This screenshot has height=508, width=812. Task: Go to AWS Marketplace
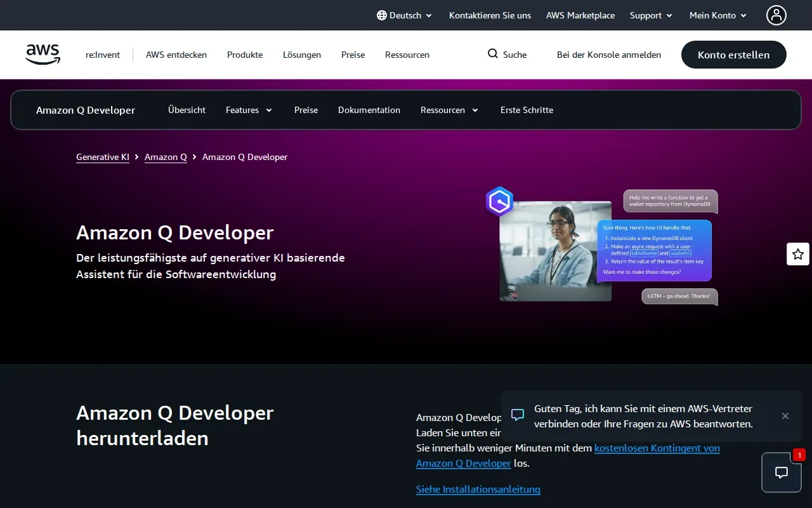tap(580, 15)
